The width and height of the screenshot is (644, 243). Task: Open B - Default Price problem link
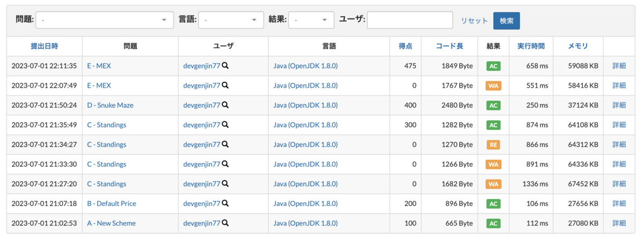coord(112,204)
